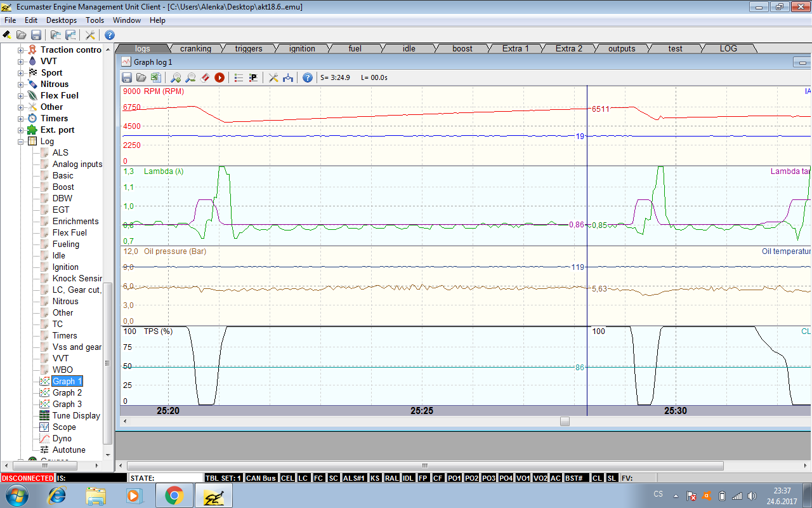The height and width of the screenshot is (508, 812).
Task: Expand Nitrous tree node
Action: pos(21,84)
